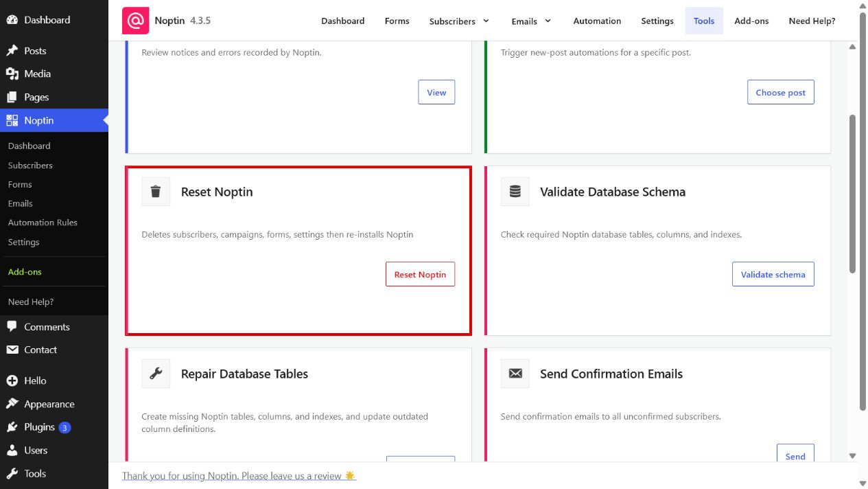The image size is (868, 489).
Task: Click the red Reset Noptin button
Action: point(420,274)
